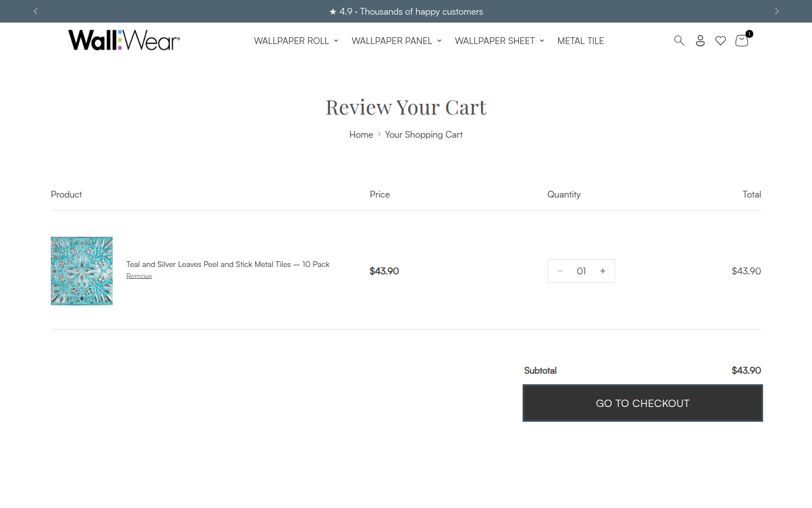Go to checkout
This screenshot has width=812, height=508.
(x=643, y=403)
